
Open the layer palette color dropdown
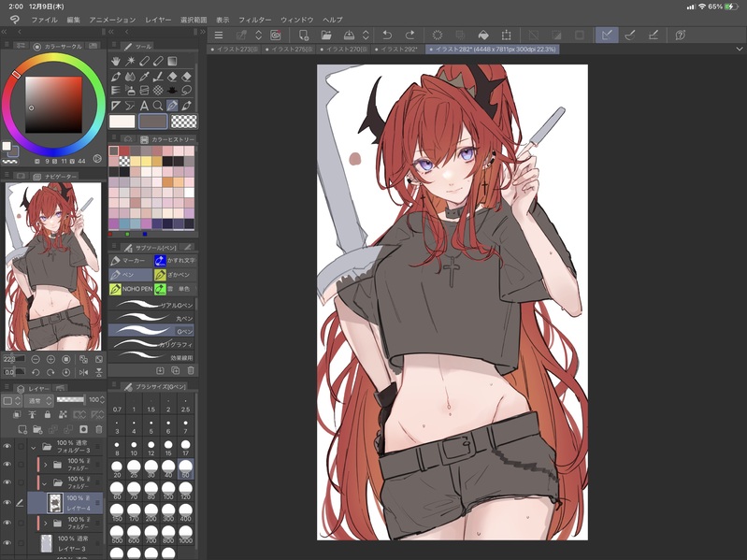pyautogui.click(x=11, y=401)
